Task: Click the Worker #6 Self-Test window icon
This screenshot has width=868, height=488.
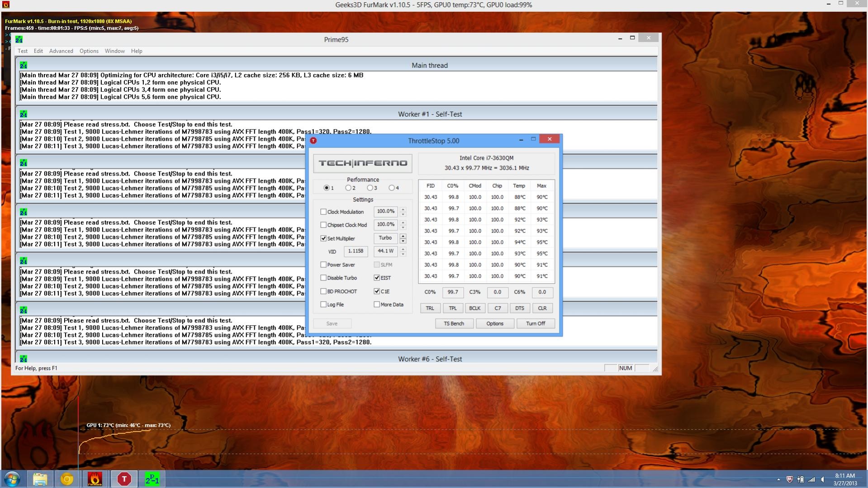Action: click(24, 359)
